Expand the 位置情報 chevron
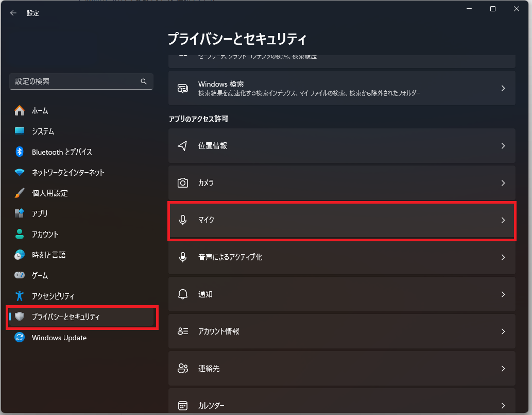The height and width of the screenshot is (415, 532). [503, 146]
